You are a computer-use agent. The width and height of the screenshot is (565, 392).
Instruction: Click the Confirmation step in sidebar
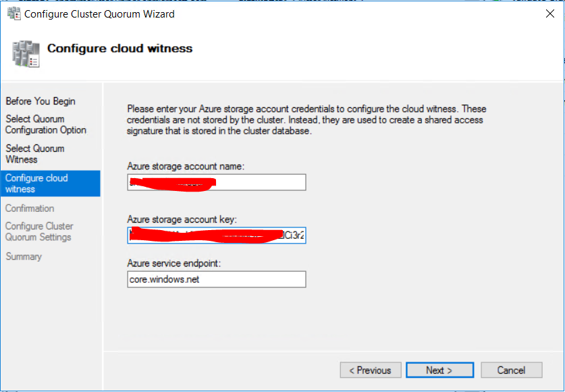point(30,208)
